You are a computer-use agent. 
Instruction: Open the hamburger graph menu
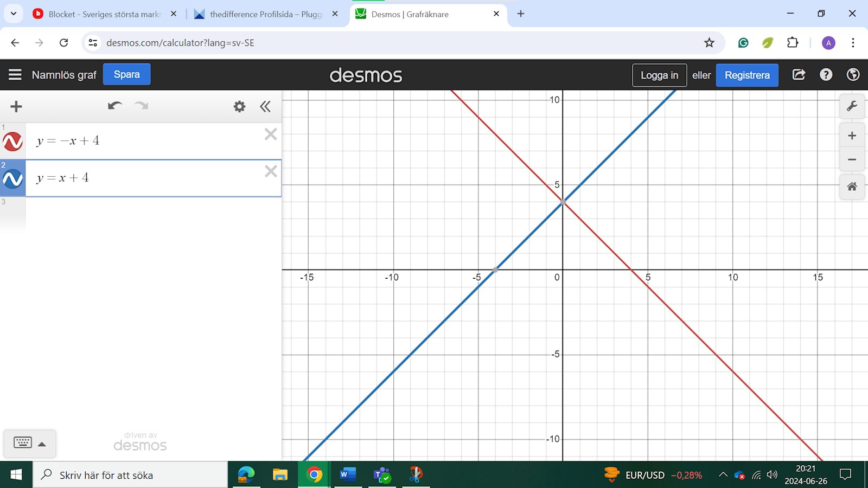(x=15, y=75)
